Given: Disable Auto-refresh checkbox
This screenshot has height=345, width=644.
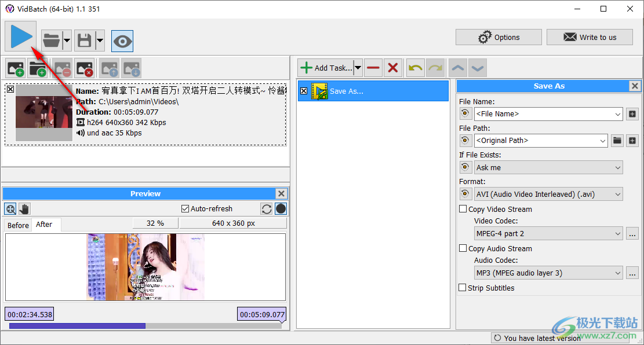Looking at the screenshot, I should 185,209.
